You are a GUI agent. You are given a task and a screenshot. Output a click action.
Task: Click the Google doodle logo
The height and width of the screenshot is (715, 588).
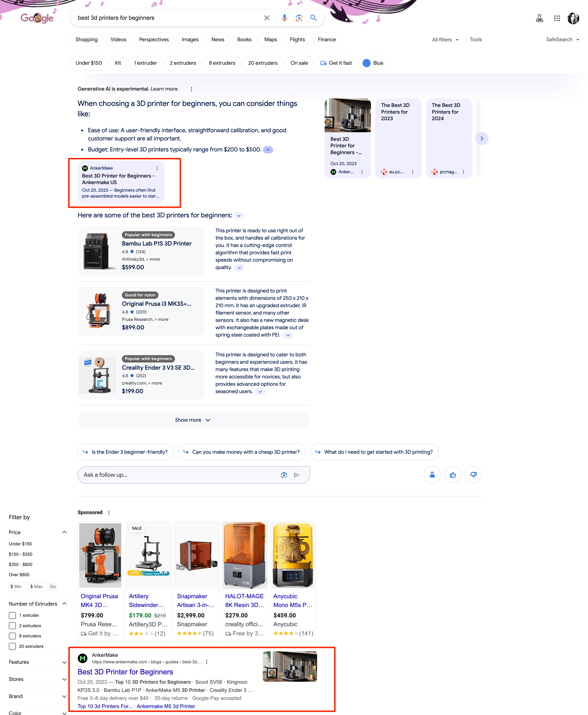coord(37,18)
